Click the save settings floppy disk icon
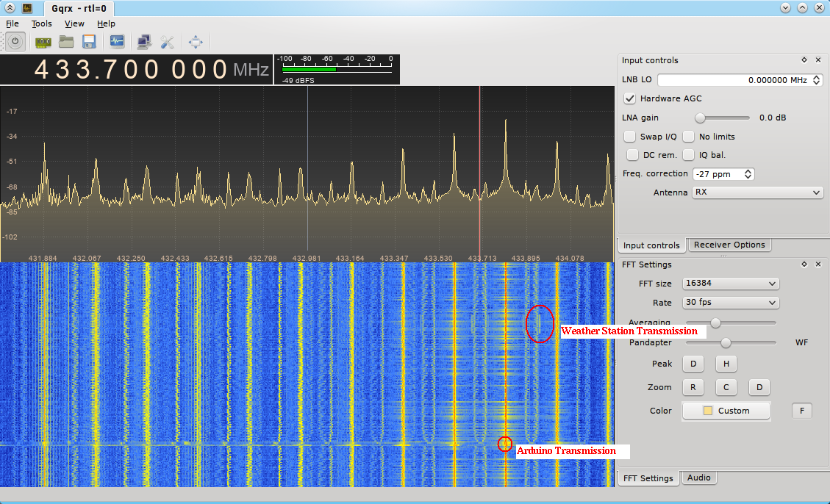The width and height of the screenshot is (830, 504). coord(88,41)
